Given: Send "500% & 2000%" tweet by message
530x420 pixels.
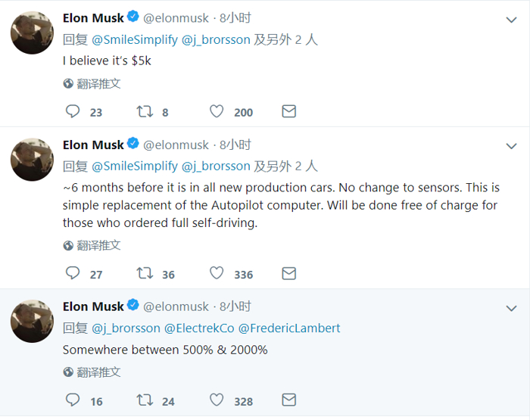Looking at the screenshot, I should tap(288, 400).
